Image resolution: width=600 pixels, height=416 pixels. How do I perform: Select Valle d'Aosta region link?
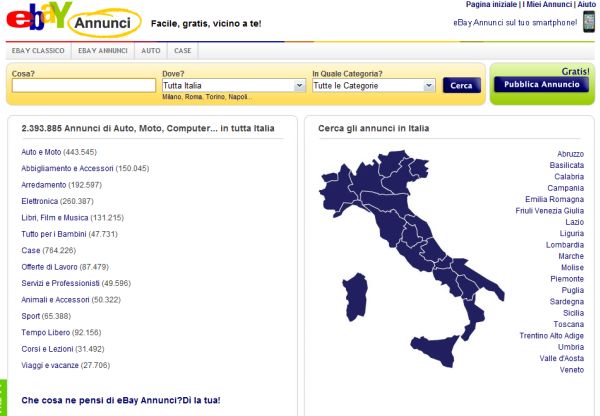click(x=562, y=359)
